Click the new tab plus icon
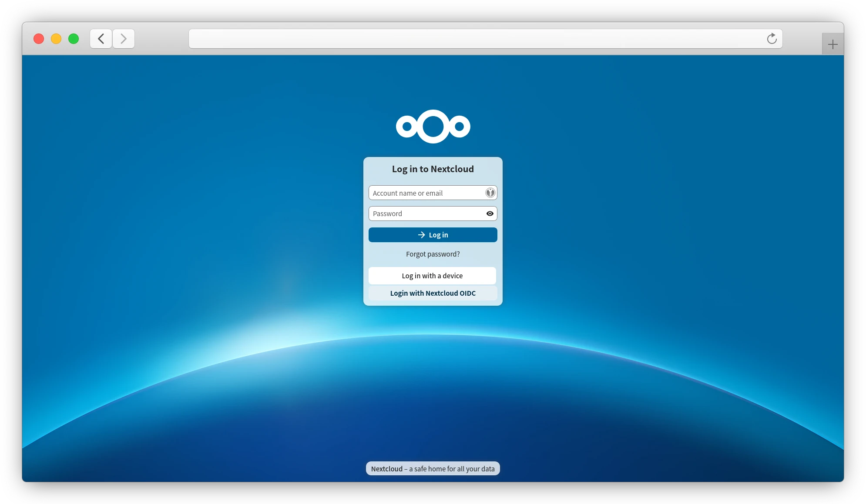 (x=832, y=43)
